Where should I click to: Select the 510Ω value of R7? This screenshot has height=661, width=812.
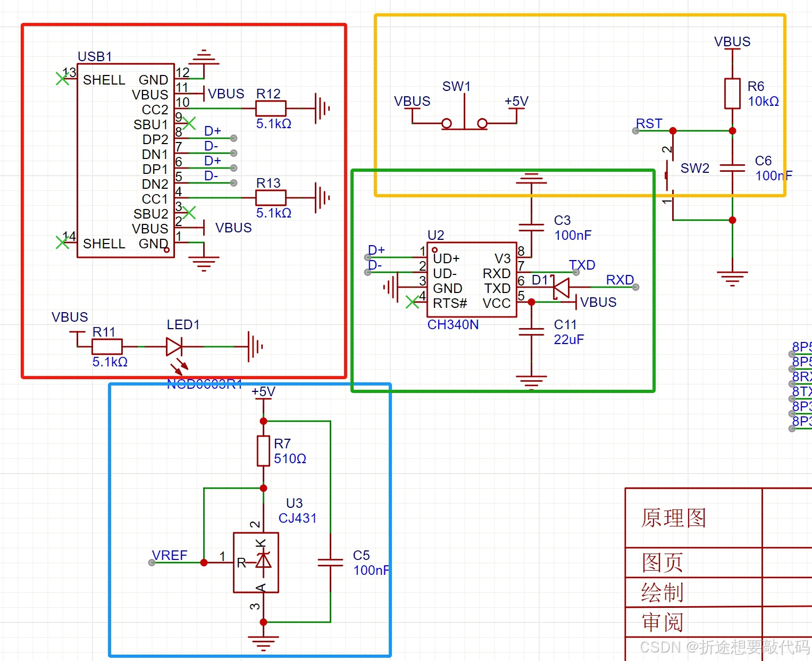(290, 458)
